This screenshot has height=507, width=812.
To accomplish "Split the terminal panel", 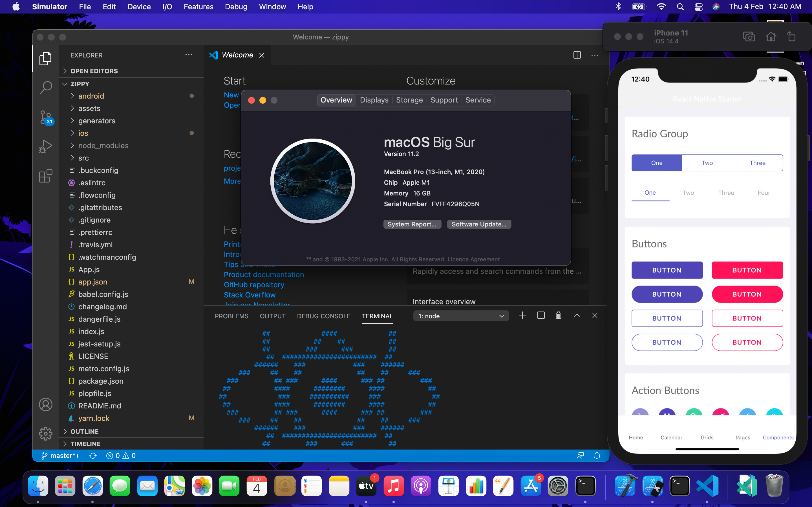I will (x=540, y=315).
